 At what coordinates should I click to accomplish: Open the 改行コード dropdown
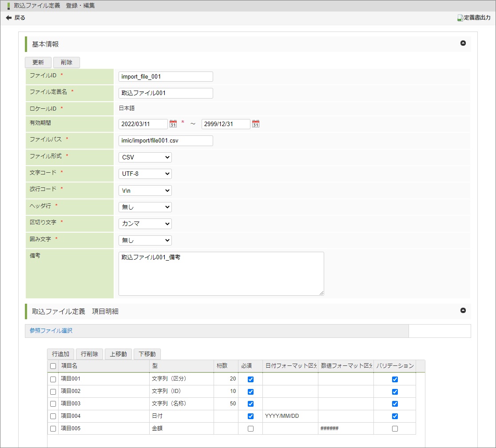[x=145, y=190]
